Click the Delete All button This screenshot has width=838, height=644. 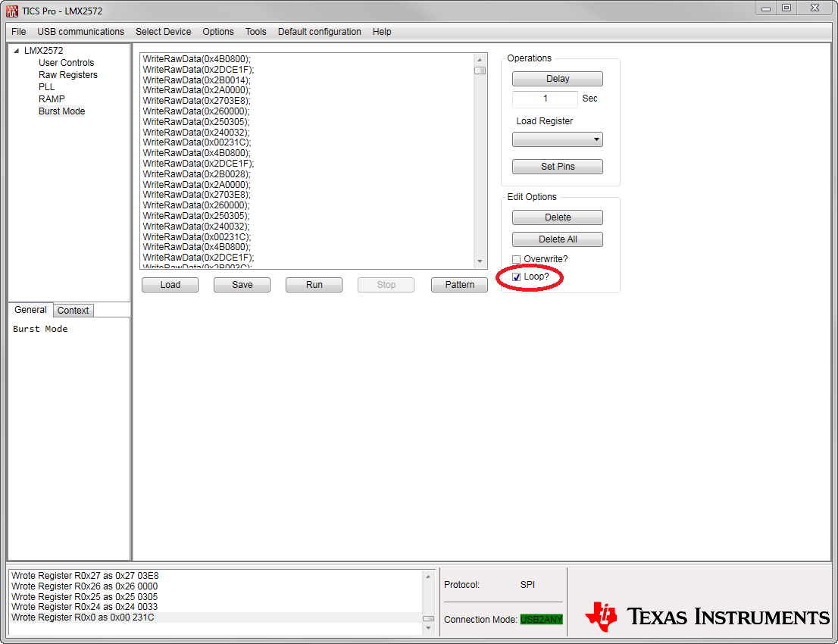(558, 239)
